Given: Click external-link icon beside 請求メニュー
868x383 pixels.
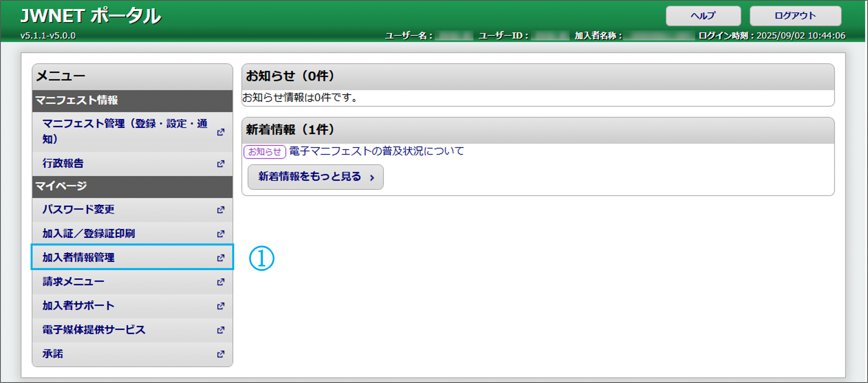Looking at the screenshot, I should pos(221,282).
